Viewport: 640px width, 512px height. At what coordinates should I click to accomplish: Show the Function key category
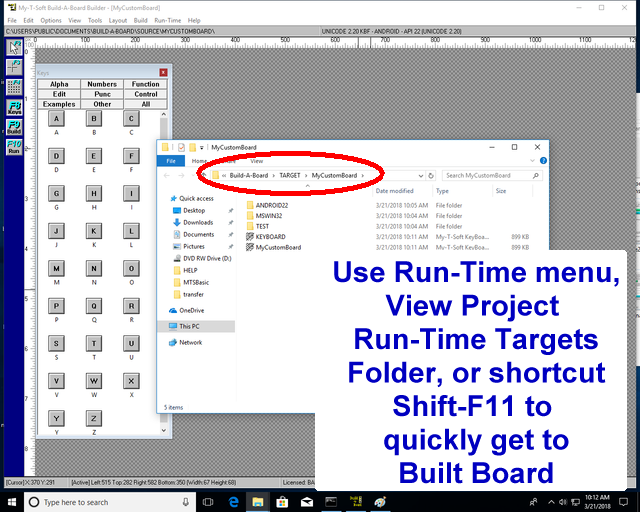pos(146,84)
